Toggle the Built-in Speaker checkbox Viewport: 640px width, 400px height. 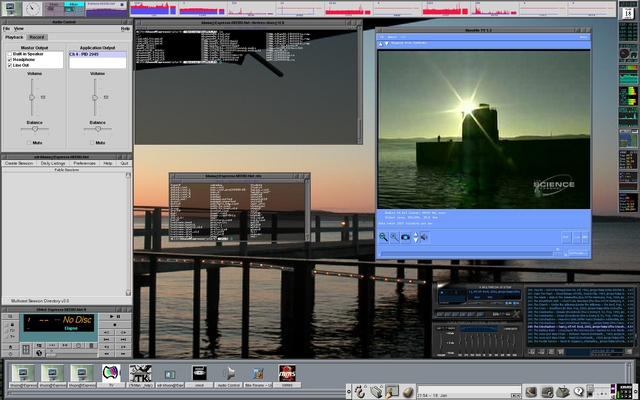point(9,54)
